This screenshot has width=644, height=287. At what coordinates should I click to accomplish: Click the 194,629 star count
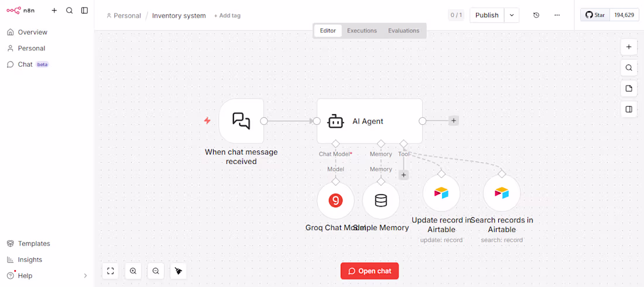pos(624,15)
